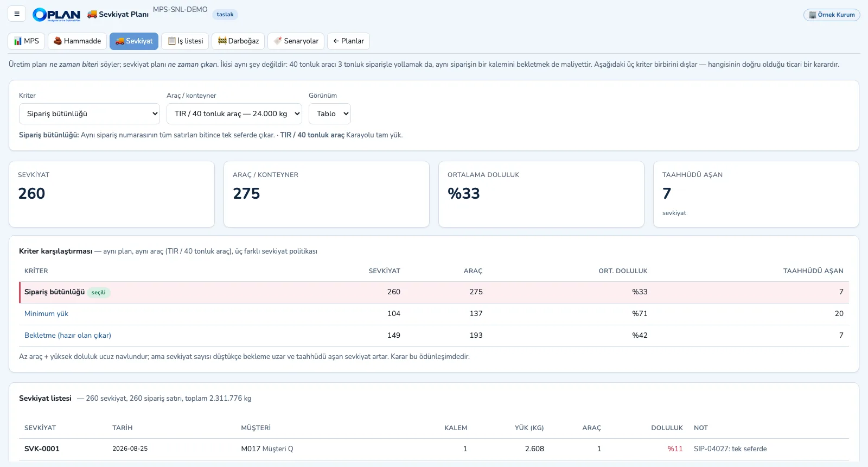
Task: Click the TAAHHÜDÜ AŞAN card value 7
Action: 667,193
